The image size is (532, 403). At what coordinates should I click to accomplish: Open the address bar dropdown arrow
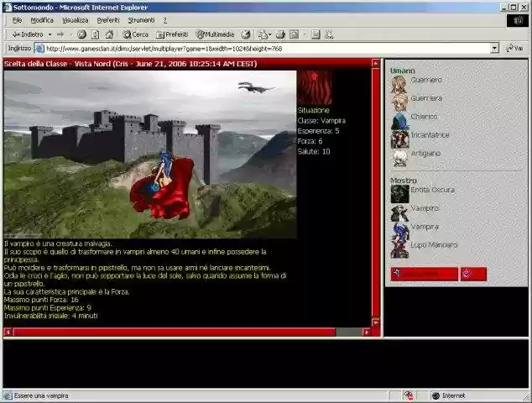coord(495,49)
